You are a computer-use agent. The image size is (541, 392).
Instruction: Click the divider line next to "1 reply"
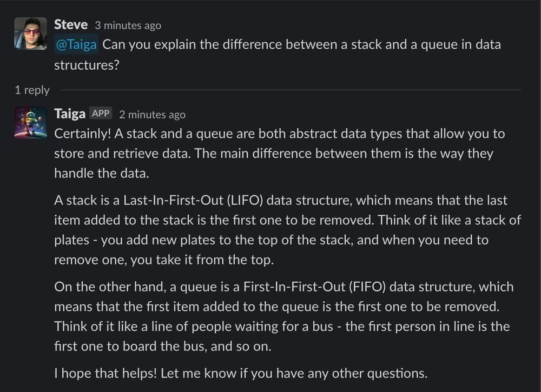pyautogui.click(x=290, y=90)
